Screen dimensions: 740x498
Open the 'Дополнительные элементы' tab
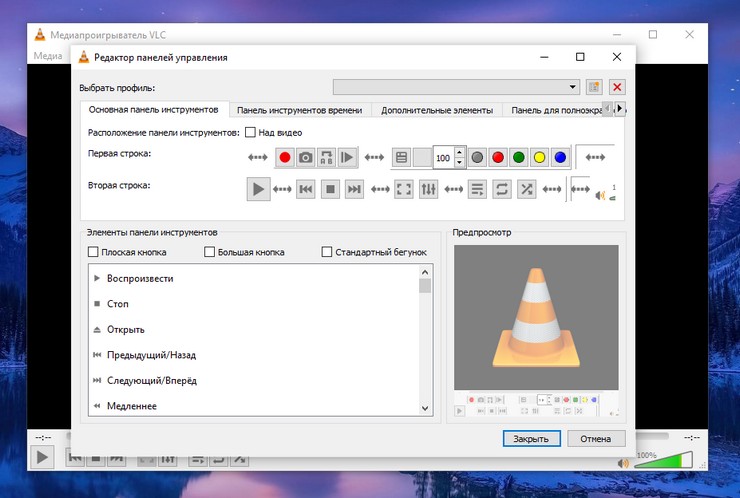(437, 110)
